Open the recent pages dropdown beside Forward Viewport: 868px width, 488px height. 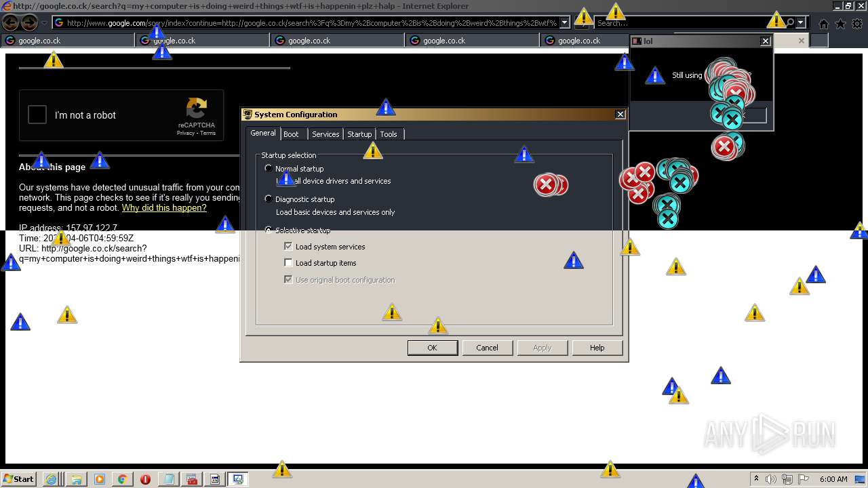44,23
